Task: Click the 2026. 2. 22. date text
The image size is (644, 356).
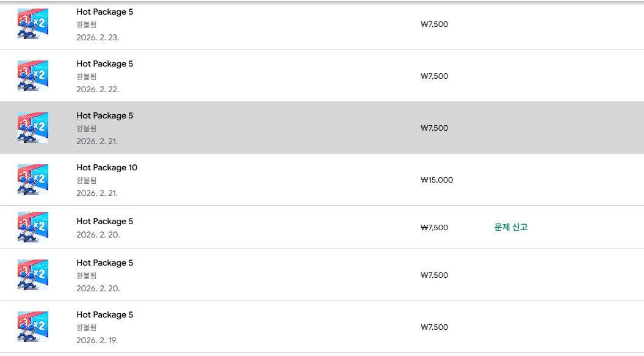Action: pos(98,89)
